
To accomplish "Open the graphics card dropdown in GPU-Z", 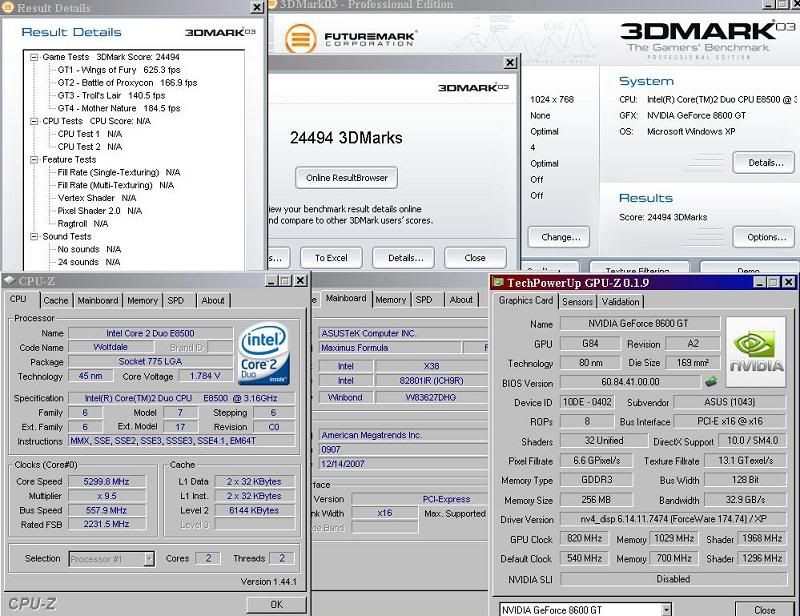I will pos(666,610).
